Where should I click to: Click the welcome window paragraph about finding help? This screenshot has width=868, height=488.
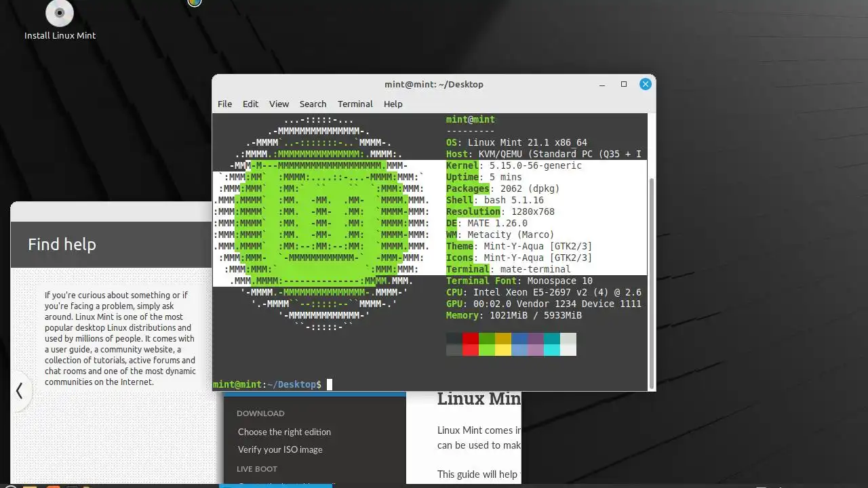pyautogui.click(x=120, y=339)
